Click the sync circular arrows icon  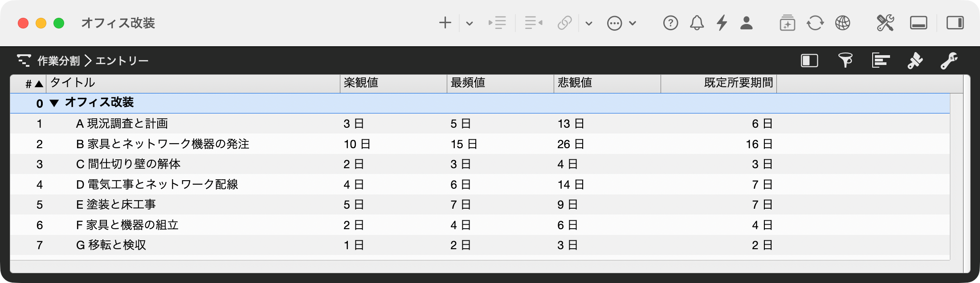pos(815,23)
